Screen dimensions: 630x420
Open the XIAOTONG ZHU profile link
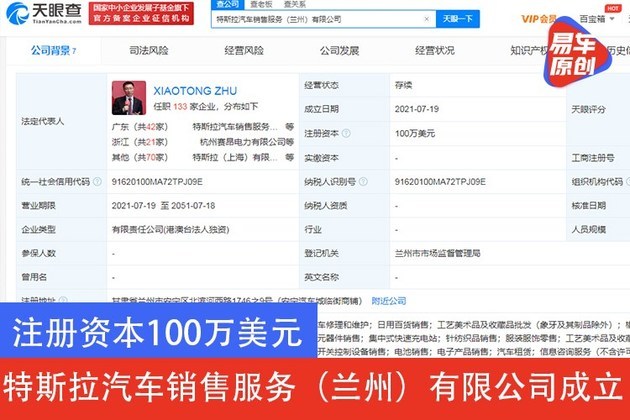195,91
